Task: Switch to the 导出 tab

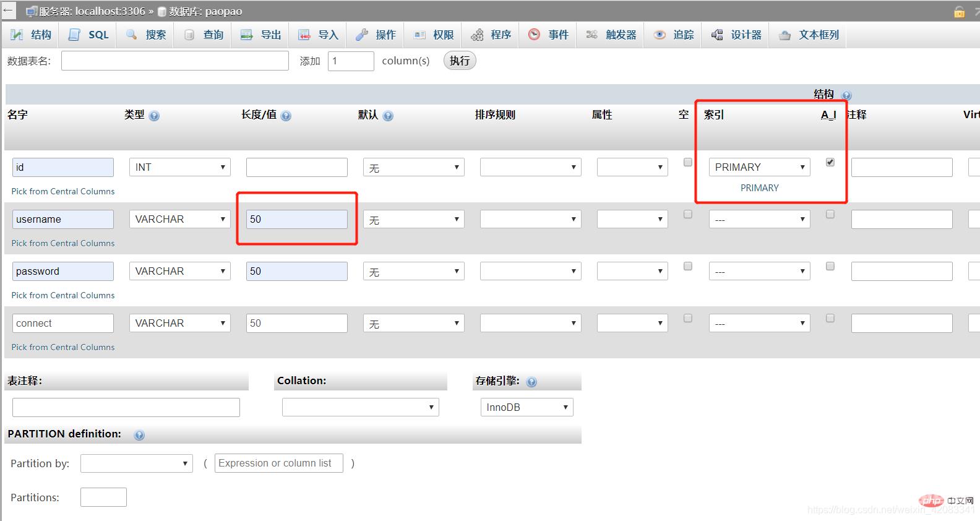Action: click(x=262, y=35)
